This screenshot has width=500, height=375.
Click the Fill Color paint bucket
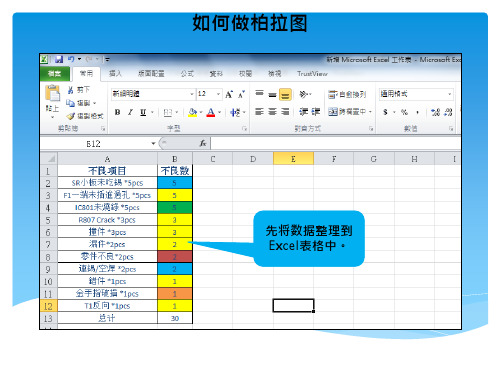pyautogui.click(x=192, y=112)
